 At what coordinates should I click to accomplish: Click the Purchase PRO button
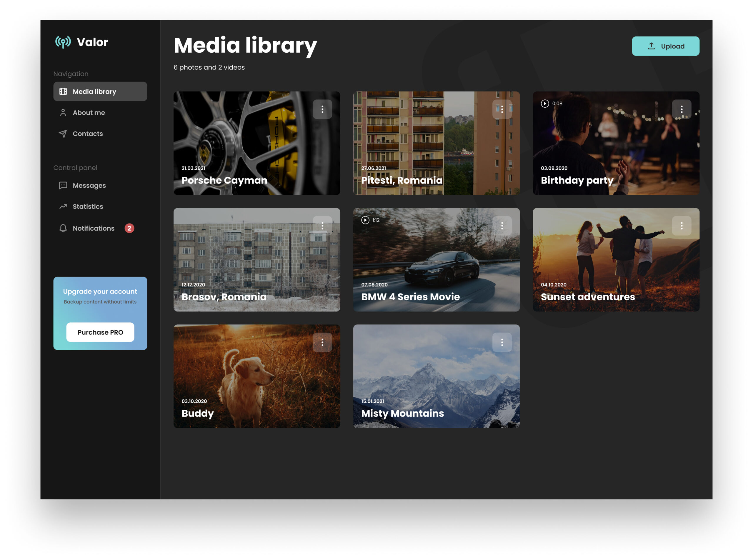(x=100, y=332)
